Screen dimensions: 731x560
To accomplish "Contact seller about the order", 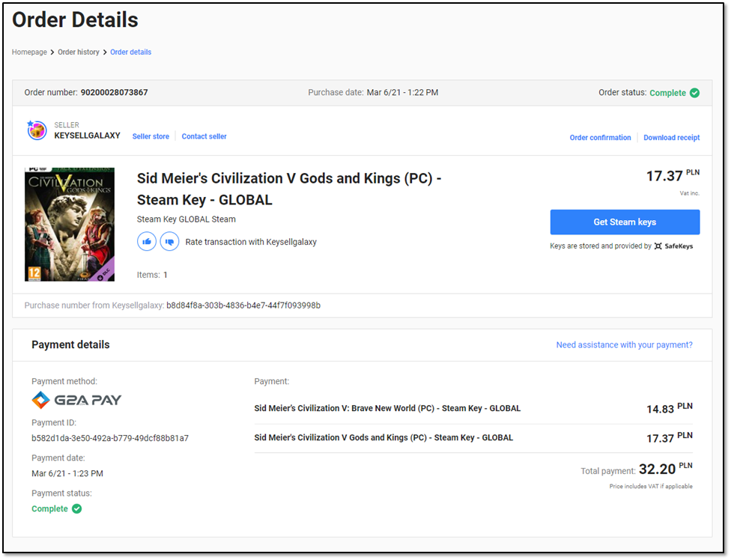I will [x=204, y=136].
